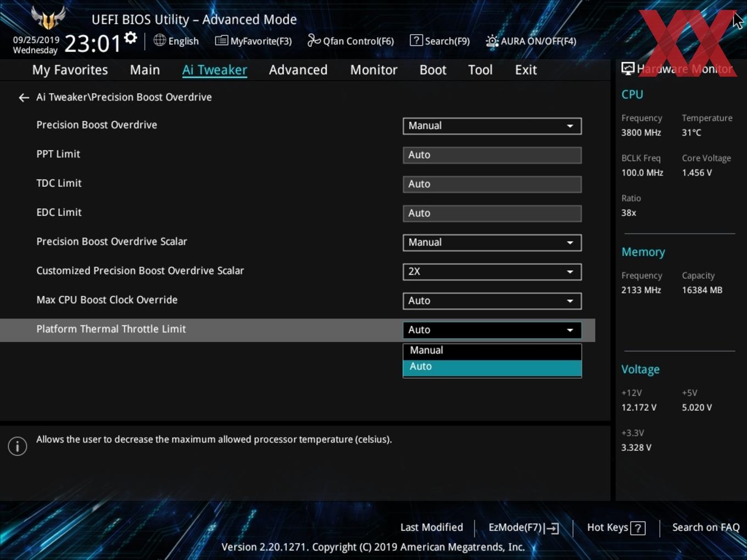The image size is (747, 560).
Task: Collapse Platform Thermal Throttle Limit dropdown
Action: (492, 330)
